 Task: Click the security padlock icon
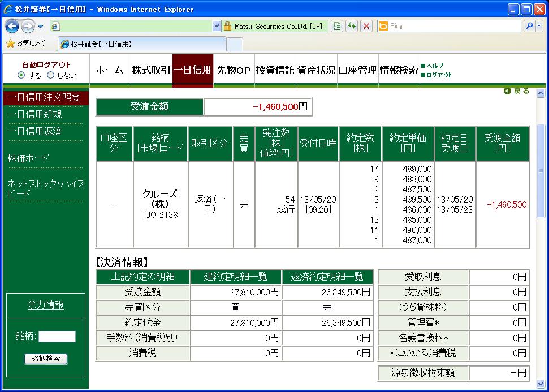[x=227, y=26]
